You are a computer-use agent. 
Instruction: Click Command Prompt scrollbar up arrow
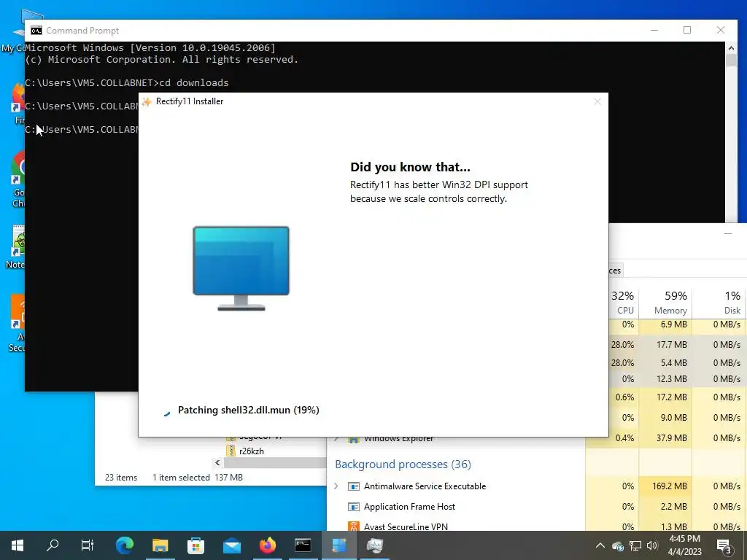[x=731, y=47]
